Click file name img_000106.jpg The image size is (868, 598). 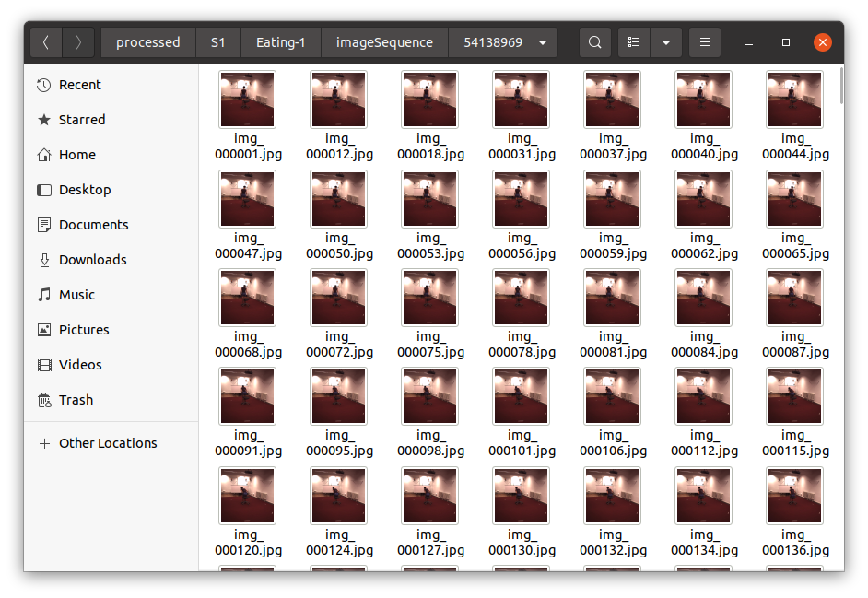pyautogui.click(x=614, y=443)
